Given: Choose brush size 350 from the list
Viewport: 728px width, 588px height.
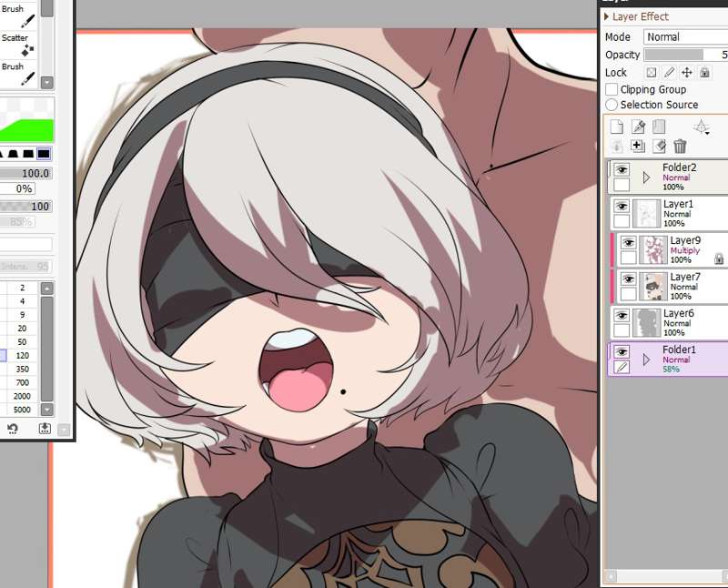Looking at the screenshot, I should click(x=22, y=369).
